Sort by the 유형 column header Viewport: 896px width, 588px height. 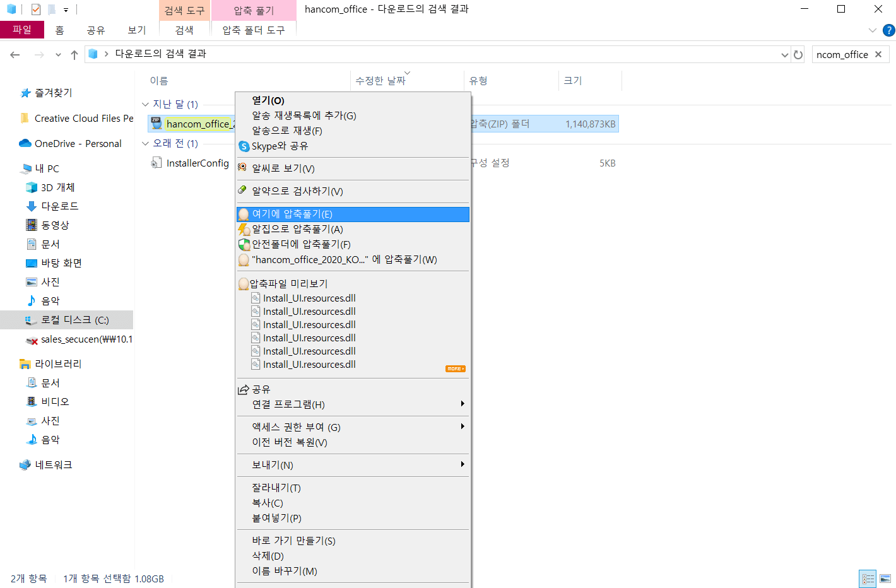point(478,81)
